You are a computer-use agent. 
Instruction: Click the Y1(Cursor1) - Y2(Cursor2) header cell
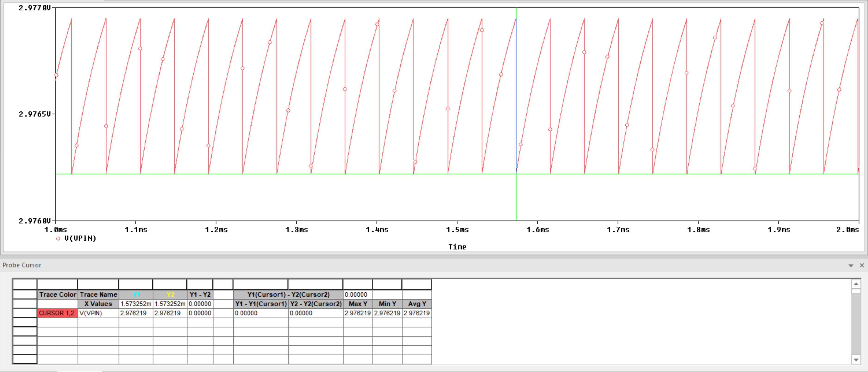point(288,295)
